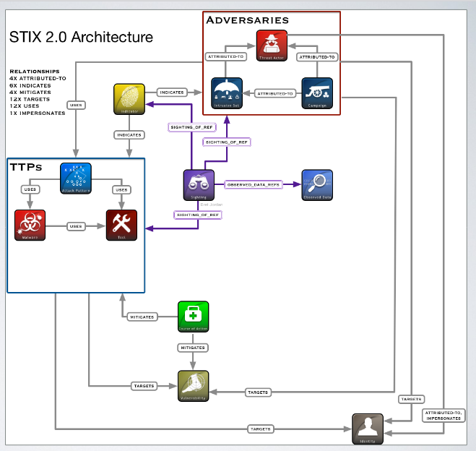
Task: Click the INDICATES label below the Indicator icon
Action: [129, 135]
